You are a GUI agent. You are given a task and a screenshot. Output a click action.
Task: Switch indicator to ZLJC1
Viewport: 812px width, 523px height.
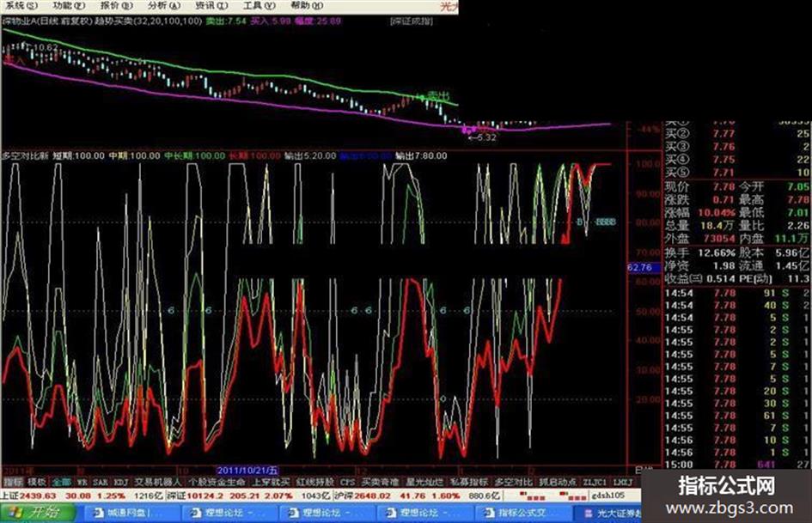tap(595, 482)
